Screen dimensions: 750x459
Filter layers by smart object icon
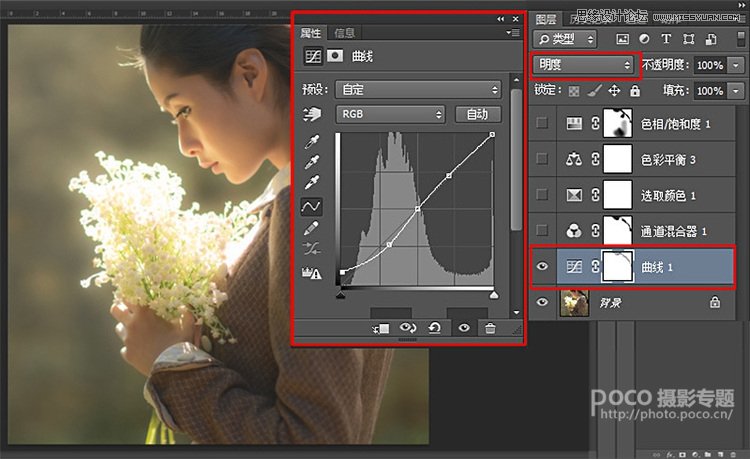click(711, 39)
